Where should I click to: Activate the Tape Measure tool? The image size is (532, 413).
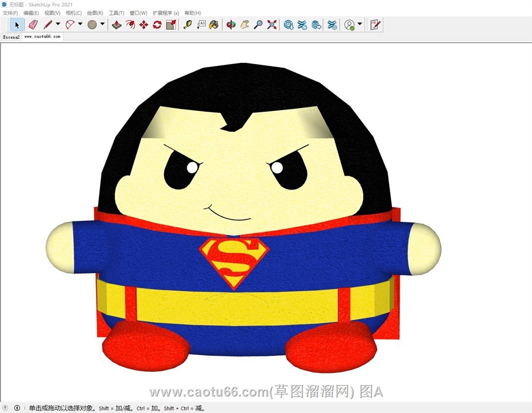pos(188,25)
